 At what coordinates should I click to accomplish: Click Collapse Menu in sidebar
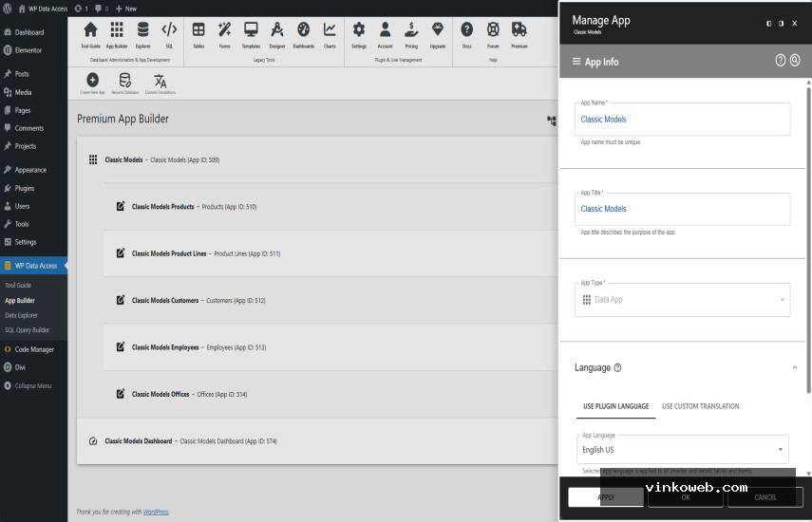click(x=33, y=385)
